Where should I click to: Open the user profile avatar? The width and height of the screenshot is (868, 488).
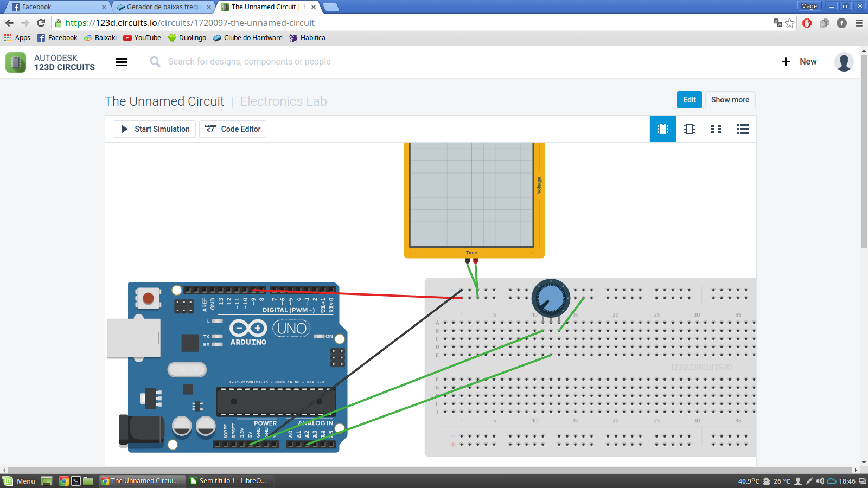pos(844,62)
